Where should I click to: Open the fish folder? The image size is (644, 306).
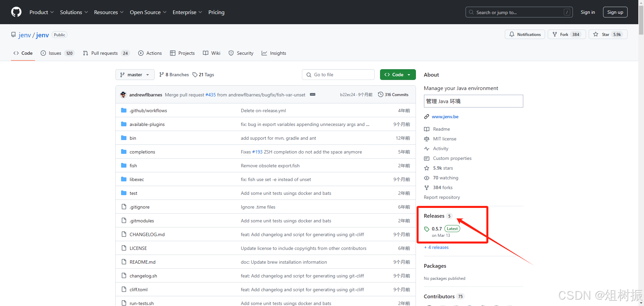click(x=133, y=166)
